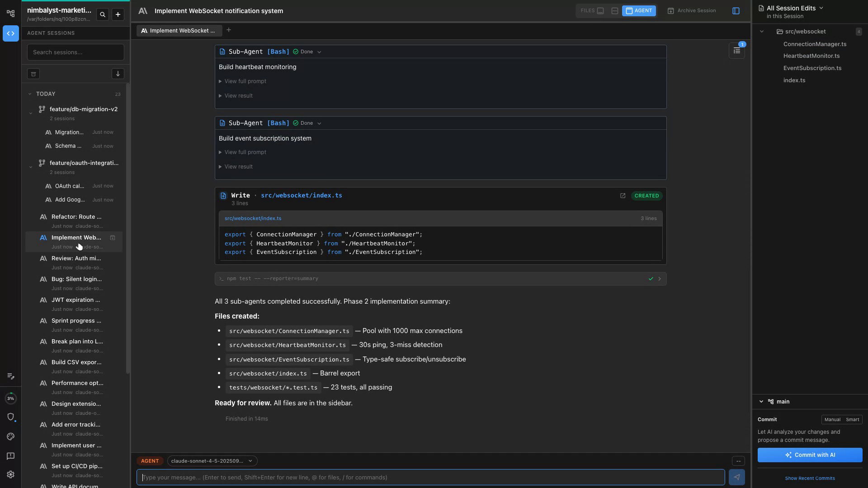Screen dimensions: 868x488
Task: Expand View full prompt for heartbeat sub-agent
Action: (245, 81)
